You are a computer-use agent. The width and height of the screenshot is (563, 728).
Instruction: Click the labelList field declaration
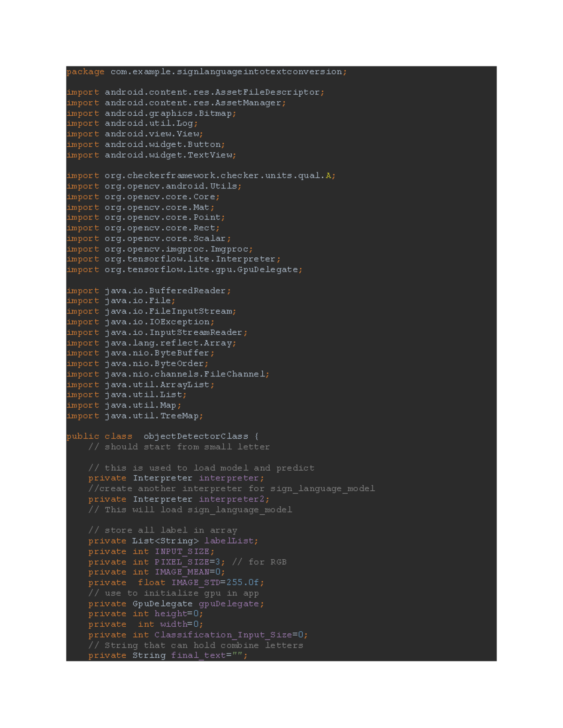coord(173,541)
